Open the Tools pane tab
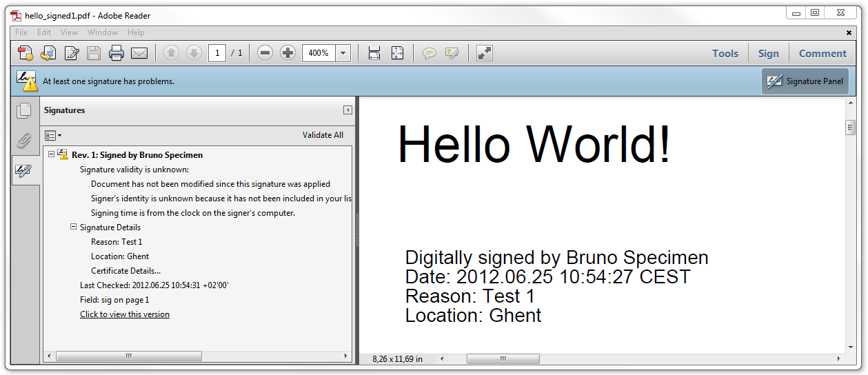The height and width of the screenshot is (375, 868). tap(725, 53)
